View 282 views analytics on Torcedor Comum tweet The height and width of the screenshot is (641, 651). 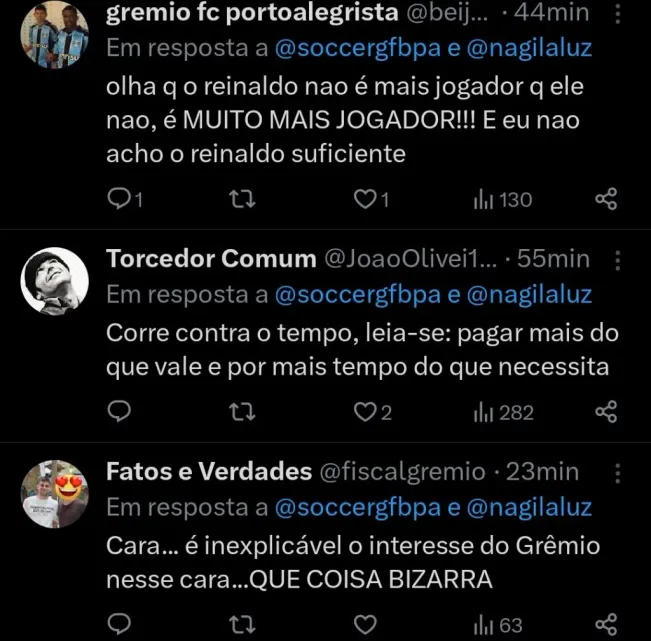point(503,412)
